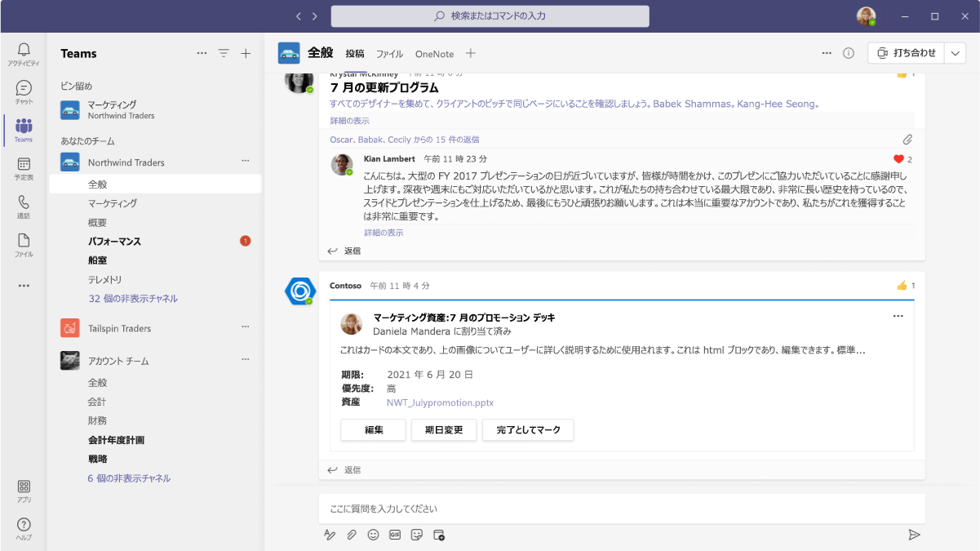Click 返信 under the Contoso post

point(344,470)
